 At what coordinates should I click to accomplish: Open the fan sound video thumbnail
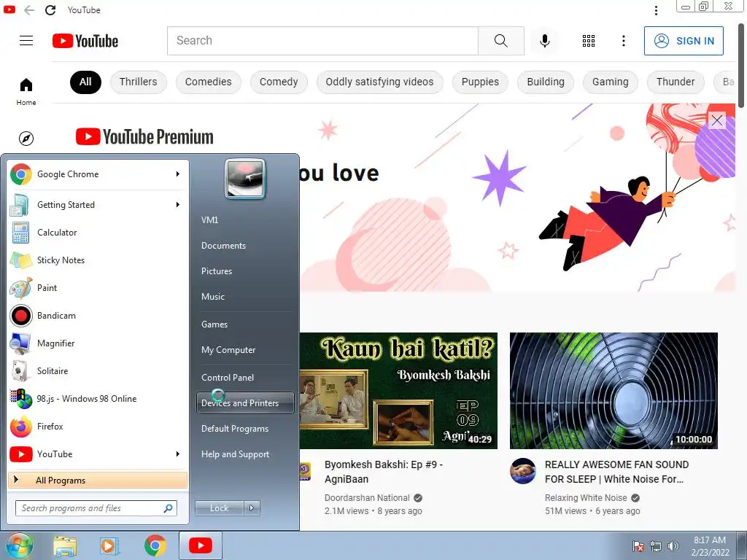(x=614, y=391)
